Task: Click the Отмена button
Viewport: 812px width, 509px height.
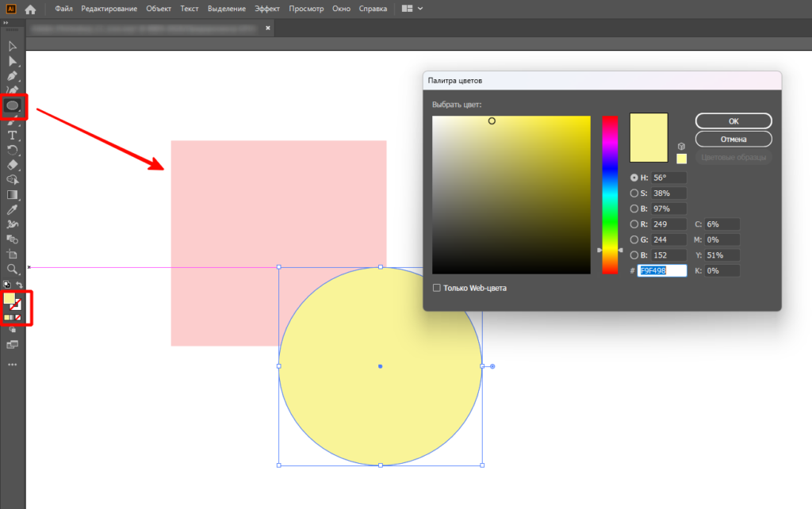Action: [x=733, y=139]
